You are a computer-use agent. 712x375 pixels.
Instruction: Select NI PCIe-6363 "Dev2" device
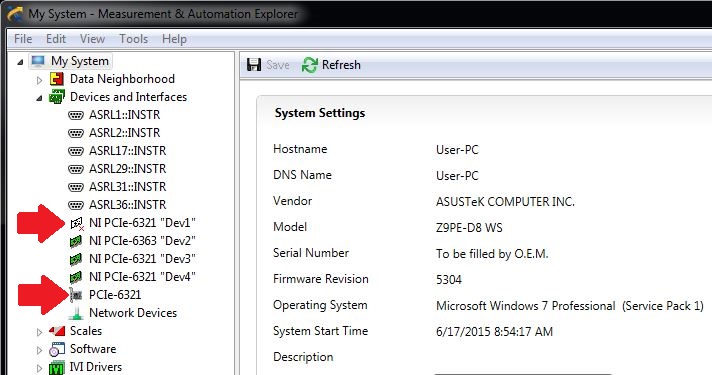(x=142, y=241)
